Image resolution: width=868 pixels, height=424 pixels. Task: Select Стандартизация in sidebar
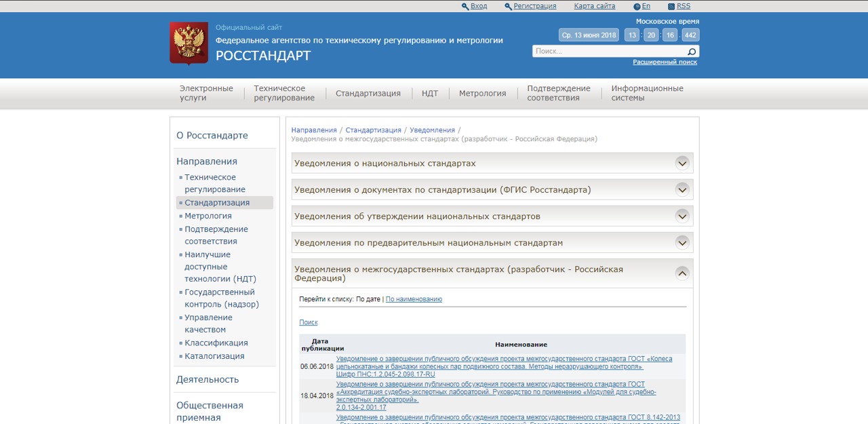point(217,203)
